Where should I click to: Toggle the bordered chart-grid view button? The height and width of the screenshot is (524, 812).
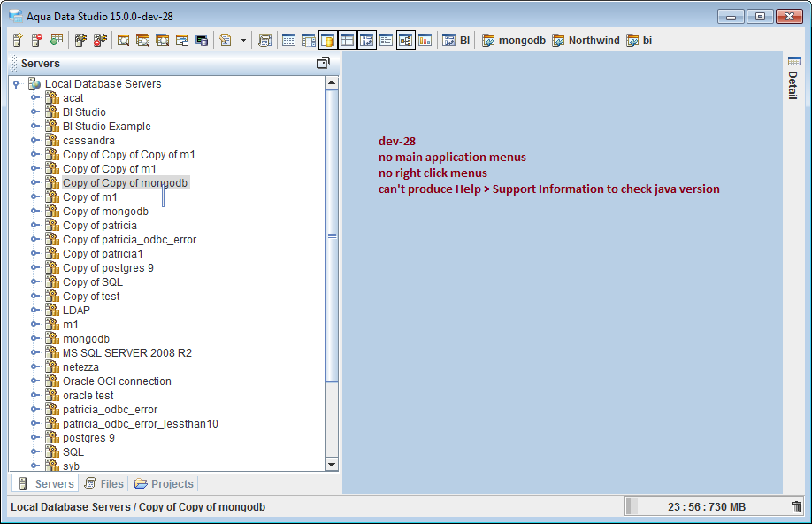(x=367, y=40)
